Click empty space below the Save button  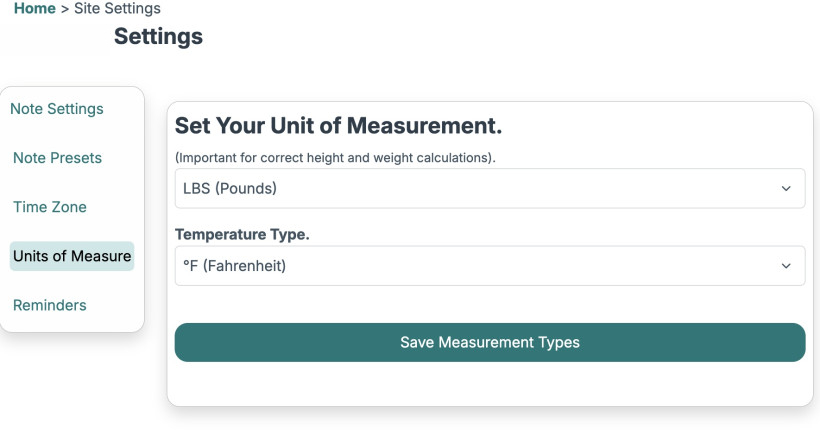(x=490, y=384)
